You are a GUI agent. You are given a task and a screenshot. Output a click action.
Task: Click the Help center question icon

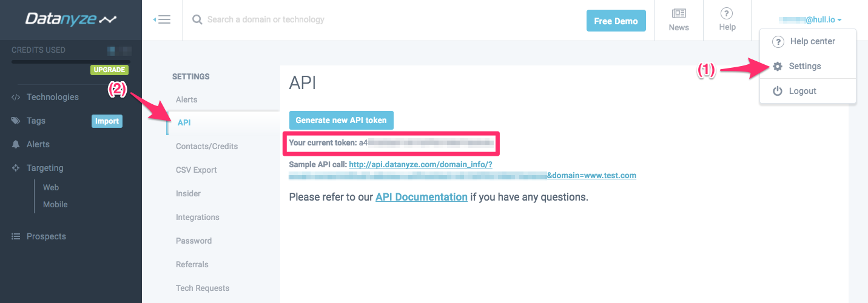pos(778,42)
